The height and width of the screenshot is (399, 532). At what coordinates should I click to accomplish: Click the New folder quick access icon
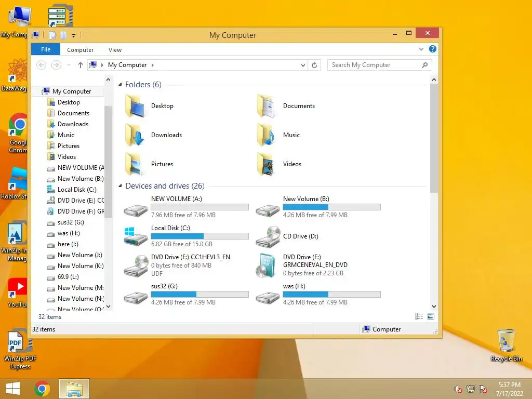[63, 35]
